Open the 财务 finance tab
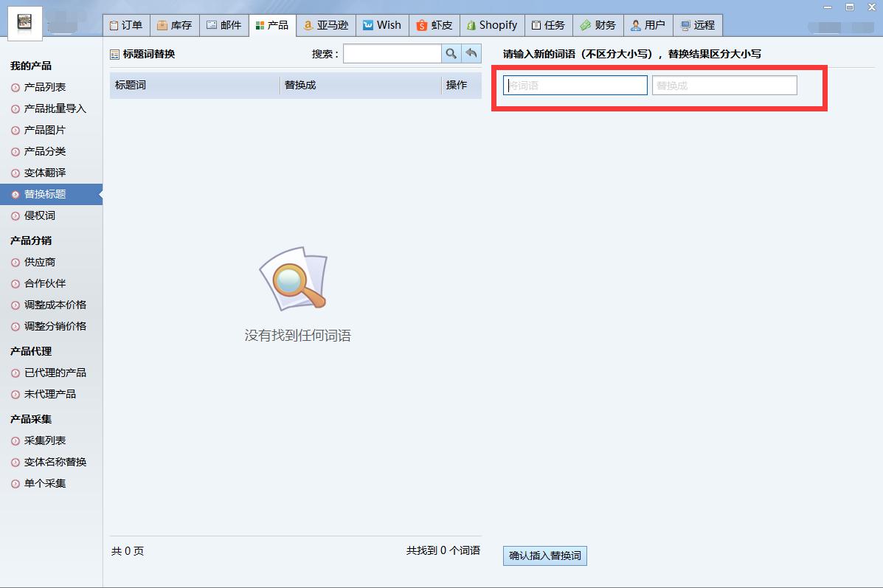The width and height of the screenshot is (883, 588). [598, 25]
